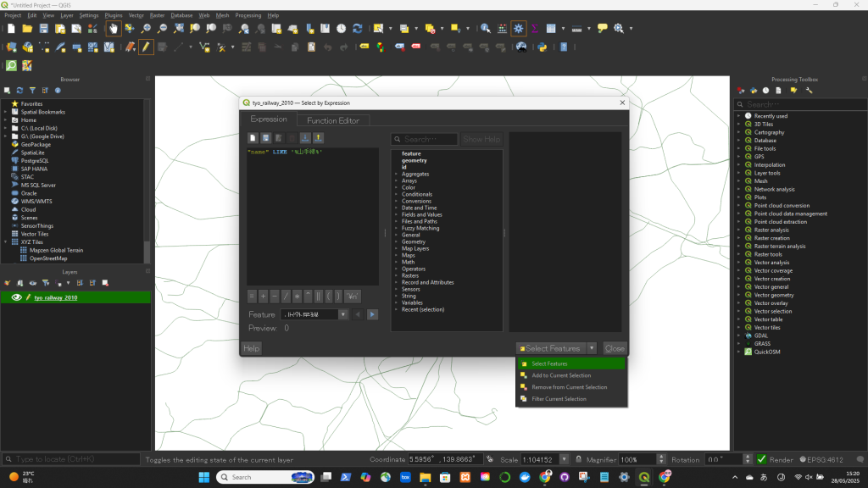Click the Help button in the expression dialog
This screenshot has height=488, width=868.
pyautogui.click(x=252, y=348)
